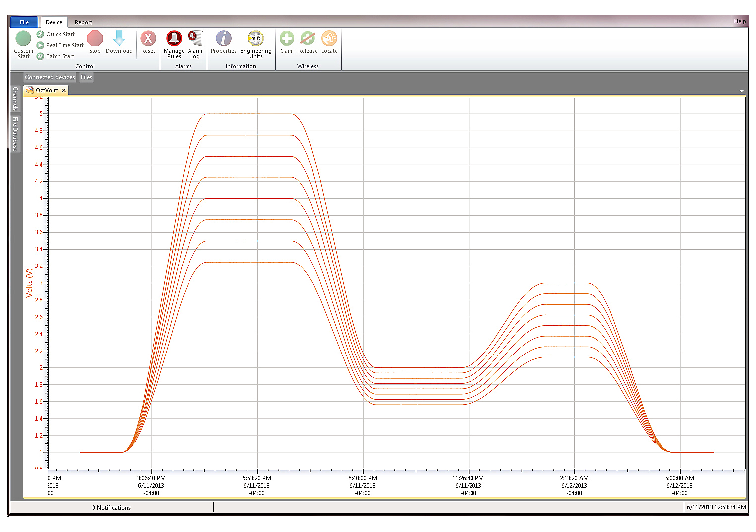The height and width of the screenshot is (532, 756).
Task: Click the Custom Start green icon
Action: [23, 39]
